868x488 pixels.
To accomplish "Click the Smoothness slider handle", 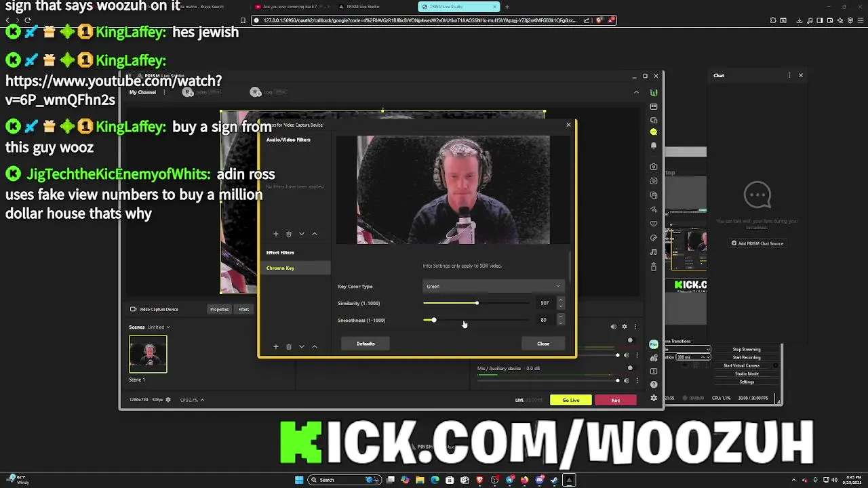I will (x=433, y=320).
